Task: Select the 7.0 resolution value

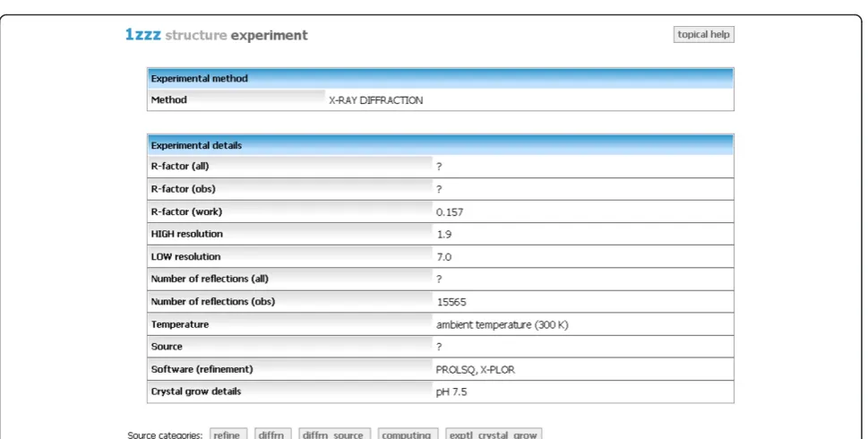Action: click(444, 257)
